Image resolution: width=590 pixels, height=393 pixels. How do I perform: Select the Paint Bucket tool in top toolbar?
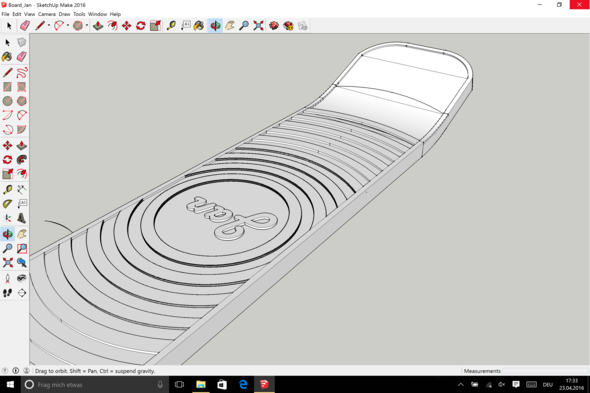pyautogui.click(x=199, y=26)
